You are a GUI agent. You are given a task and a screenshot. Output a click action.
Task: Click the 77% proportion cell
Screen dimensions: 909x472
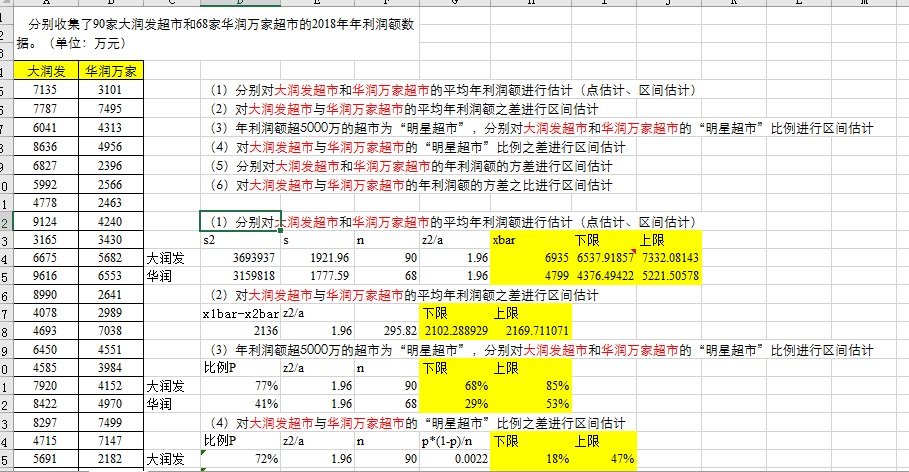pos(241,386)
